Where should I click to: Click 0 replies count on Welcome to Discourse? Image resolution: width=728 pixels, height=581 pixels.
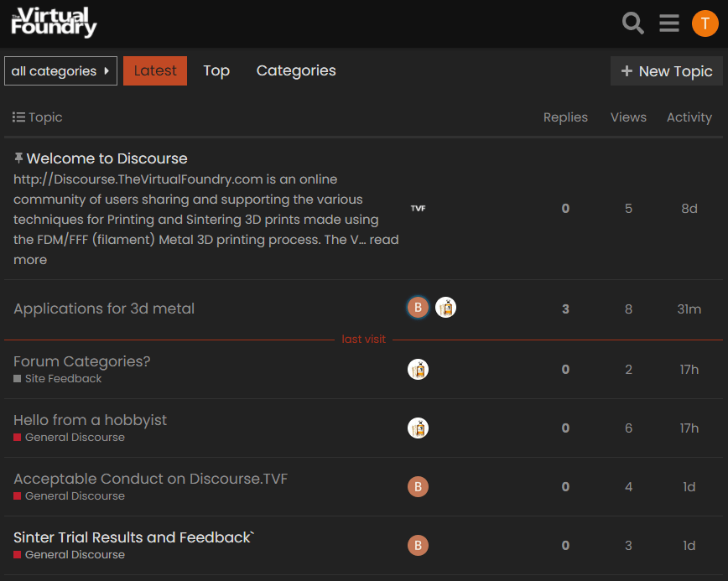[565, 209]
